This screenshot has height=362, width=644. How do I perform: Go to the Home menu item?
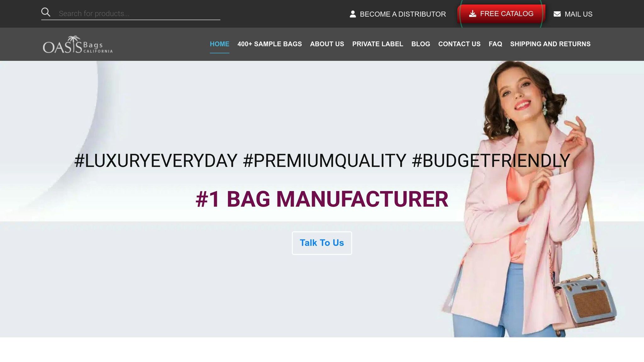(x=219, y=44)
